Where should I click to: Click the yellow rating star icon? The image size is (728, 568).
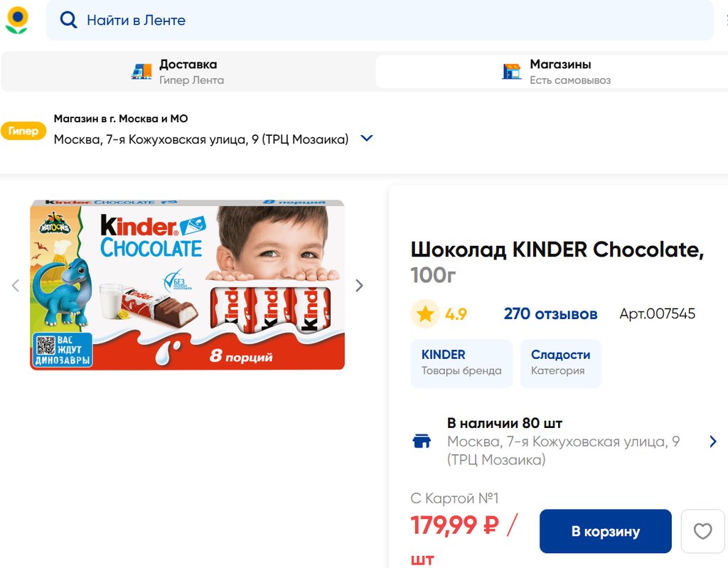coord(425,314)
